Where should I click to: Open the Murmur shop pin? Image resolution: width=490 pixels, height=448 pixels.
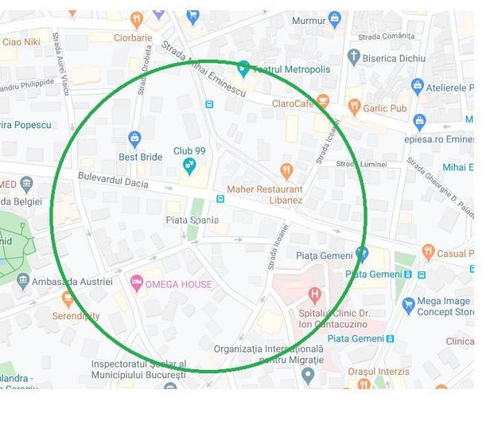pos(335,19)
